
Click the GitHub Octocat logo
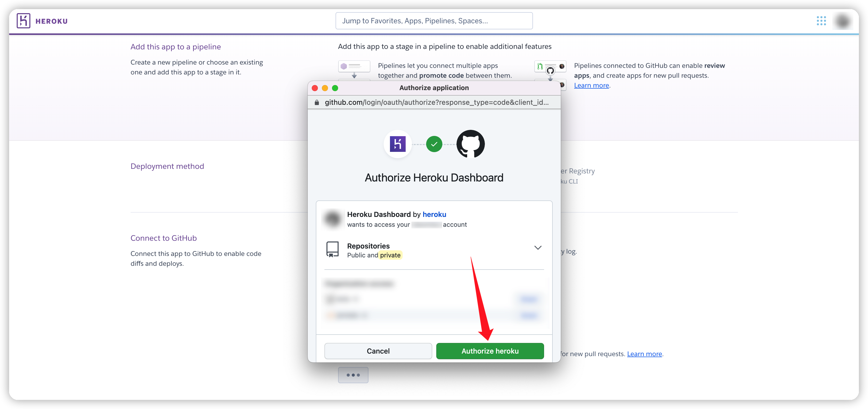[x=470, y=144]
